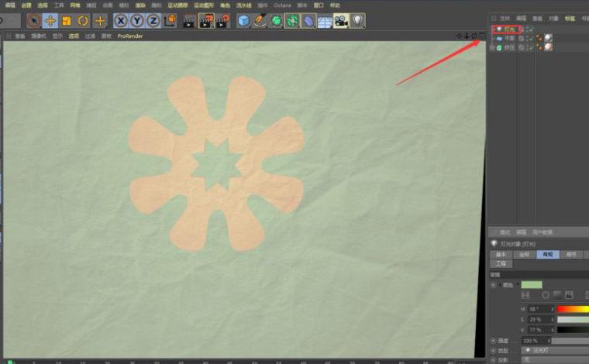Open ProRender in the viewport menu
589x364 pixels.
click(130, 36)
